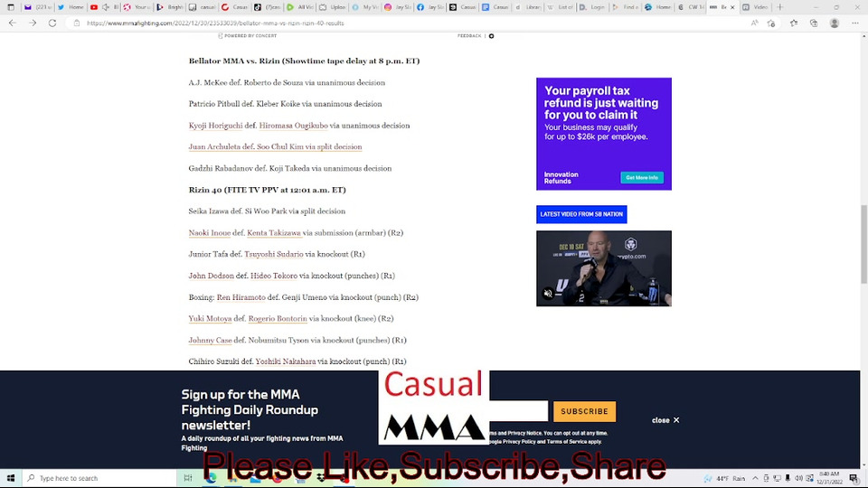This screenshot has height=488, width=868.
Task: Select the Rizin 40 FITE TV PPV heading
Action: [x=267, y=190]
